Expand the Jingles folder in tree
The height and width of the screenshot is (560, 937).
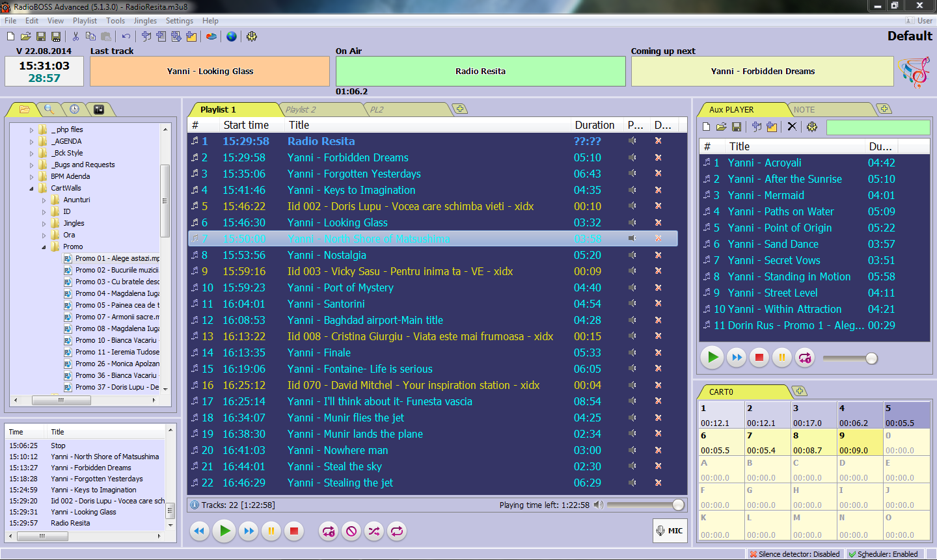coord(44,224)
